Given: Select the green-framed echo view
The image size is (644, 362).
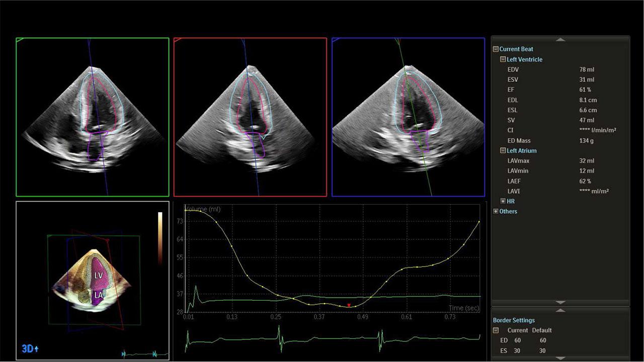Looking at the screenshot, I should point(93,117).
